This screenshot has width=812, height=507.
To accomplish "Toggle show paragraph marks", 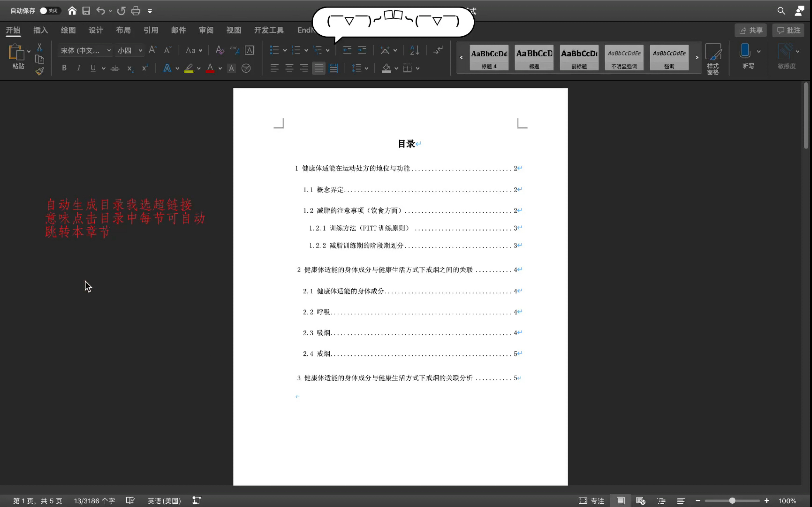I will [438, 50].
